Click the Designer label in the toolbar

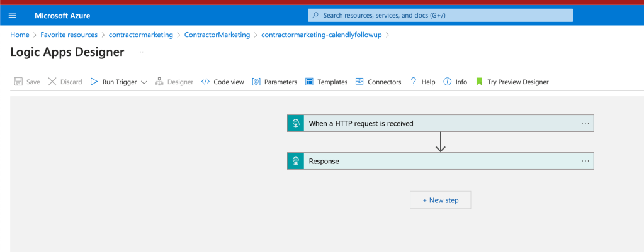coord(180,82)
